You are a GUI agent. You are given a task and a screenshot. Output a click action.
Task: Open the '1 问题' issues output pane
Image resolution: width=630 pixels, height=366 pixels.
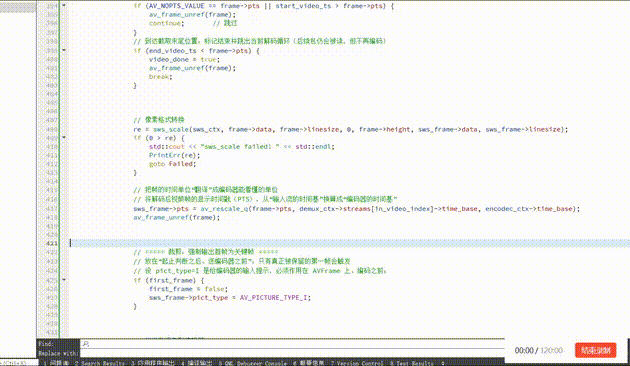click(x=56, y=363)
